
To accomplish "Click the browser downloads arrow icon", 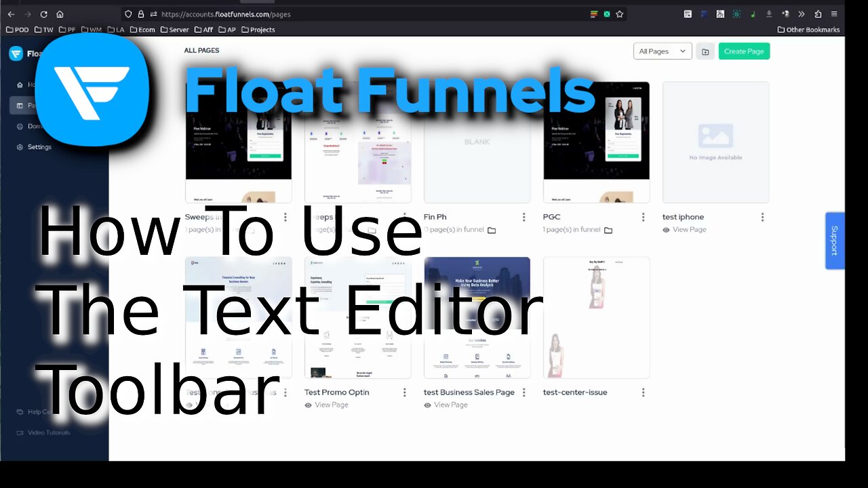I will 769,14.
